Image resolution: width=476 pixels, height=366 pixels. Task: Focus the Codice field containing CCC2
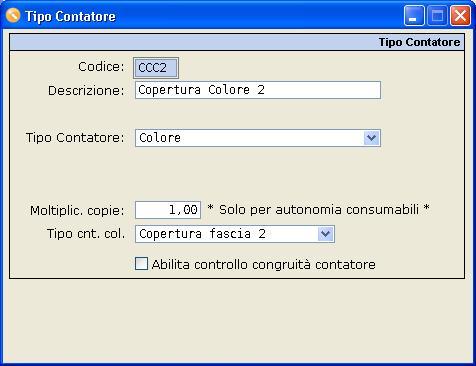156,68
